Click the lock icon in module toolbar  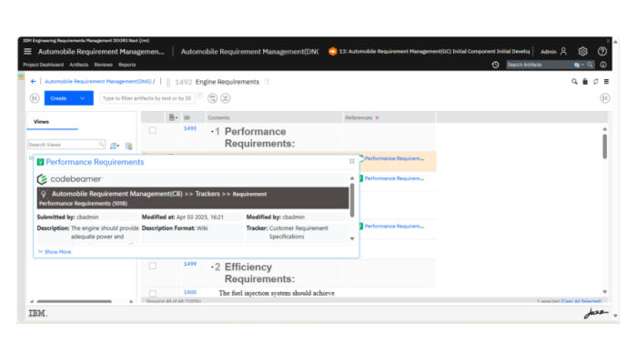pos(584,82)
